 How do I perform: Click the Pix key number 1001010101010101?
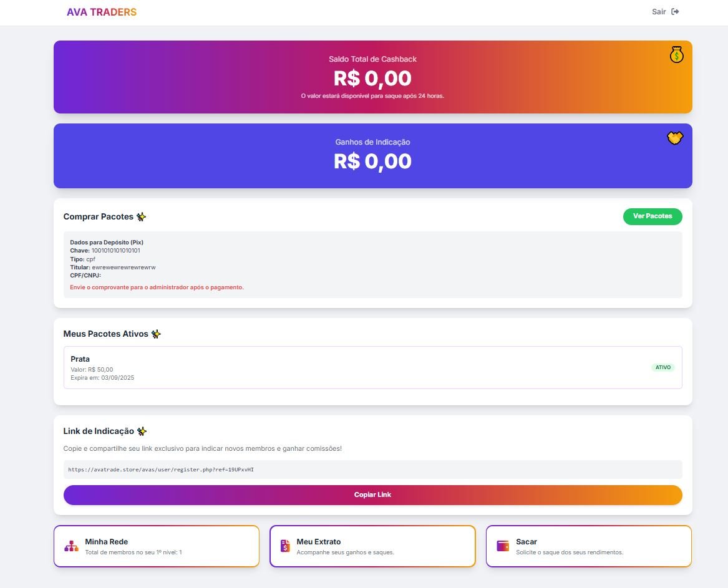115,251
